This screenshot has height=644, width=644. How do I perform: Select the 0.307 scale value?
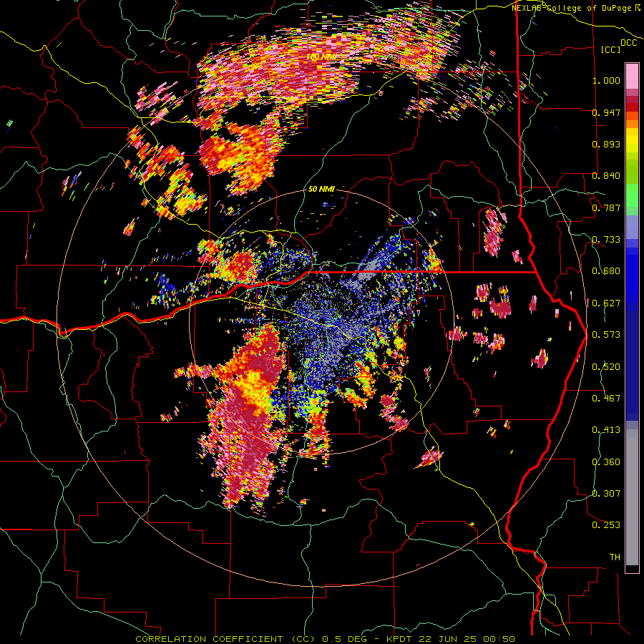[x=606, y=494]
